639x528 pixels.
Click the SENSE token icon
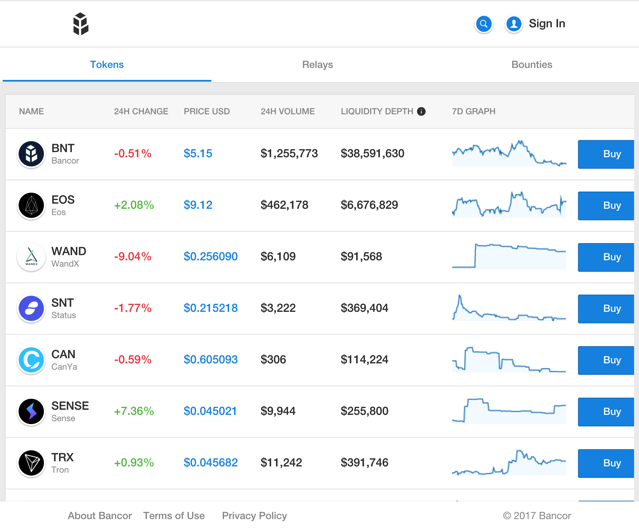31,411
